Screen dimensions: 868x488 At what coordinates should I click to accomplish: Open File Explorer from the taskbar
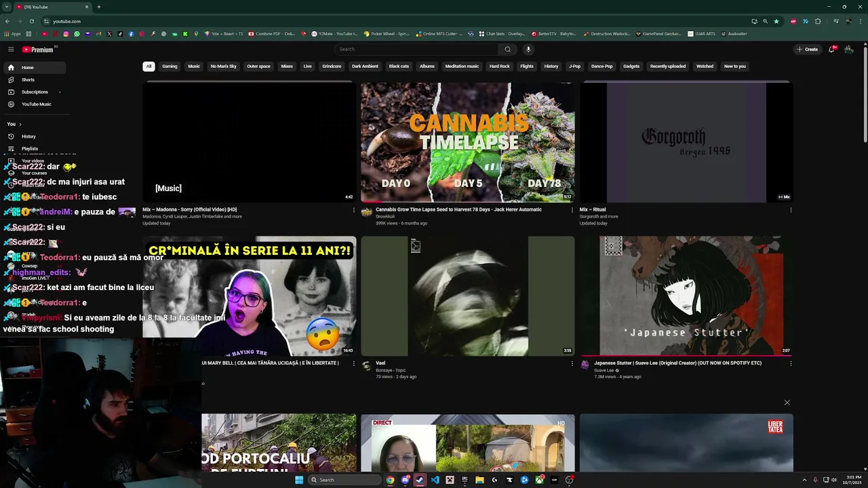(x=479, y=480)
